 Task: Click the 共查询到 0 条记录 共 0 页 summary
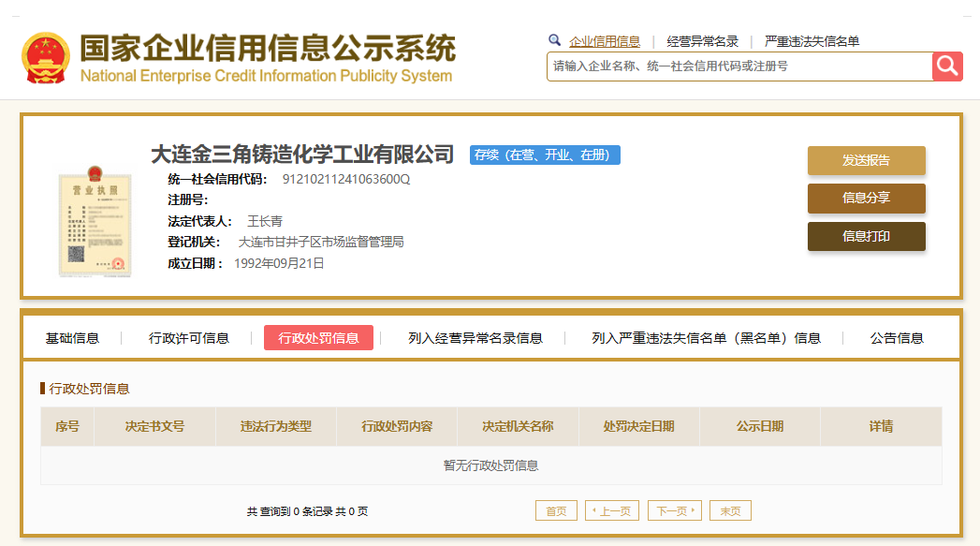tap(308, 511)
